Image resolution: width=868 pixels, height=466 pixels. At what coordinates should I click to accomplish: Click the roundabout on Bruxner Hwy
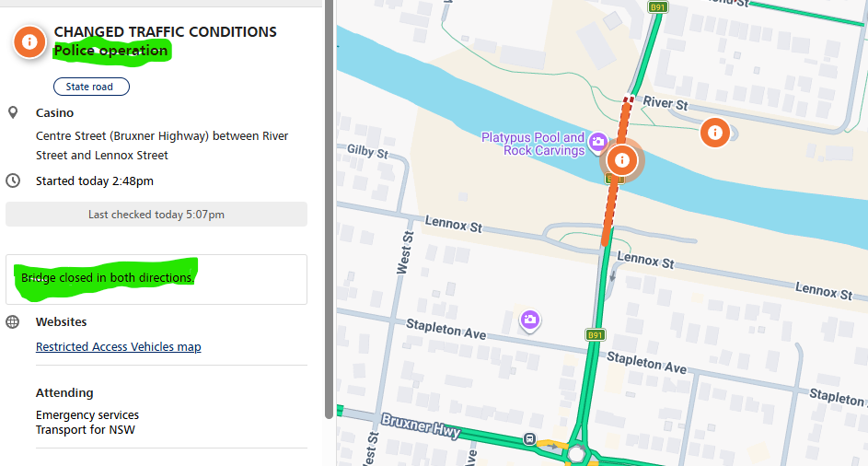pyautogui.click(x=577, y=454)
